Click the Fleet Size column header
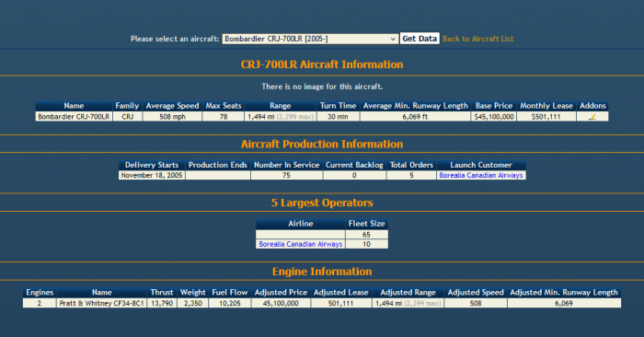644x337 pixels. click(366, 224)
